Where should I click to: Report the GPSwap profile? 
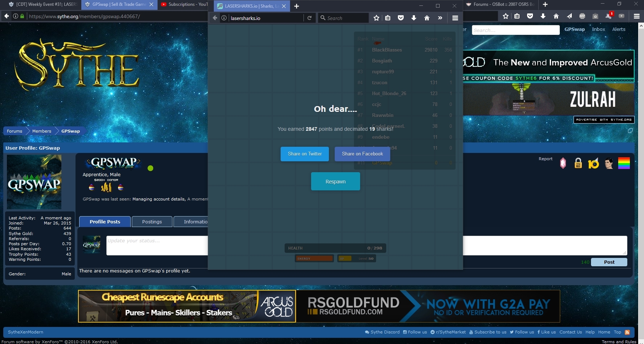point(545,159)
